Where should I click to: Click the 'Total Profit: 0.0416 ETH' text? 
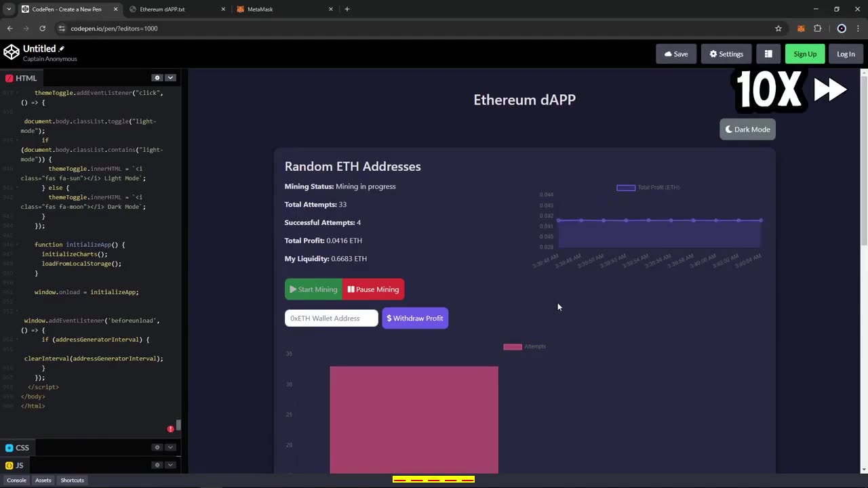coord(323,241)
